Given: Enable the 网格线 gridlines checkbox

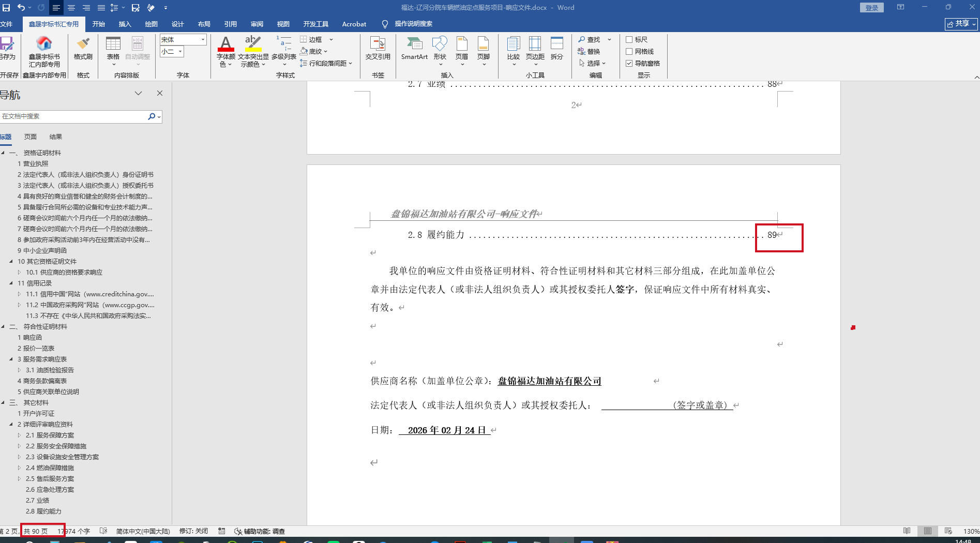Looking at the screenshot, I should pos(629,51).
